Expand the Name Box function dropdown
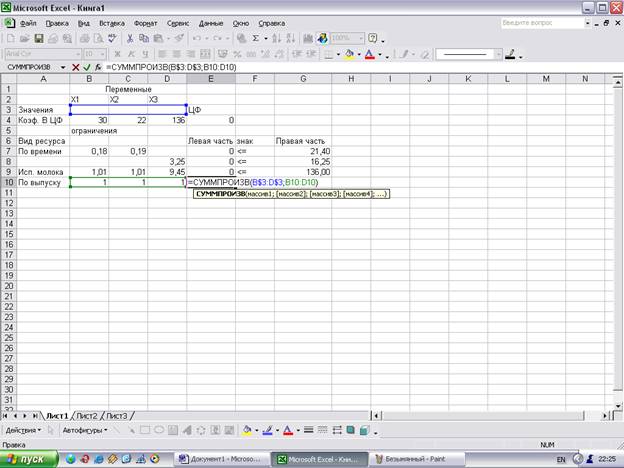This screenshot has width=624, height=468. (62, 67)
